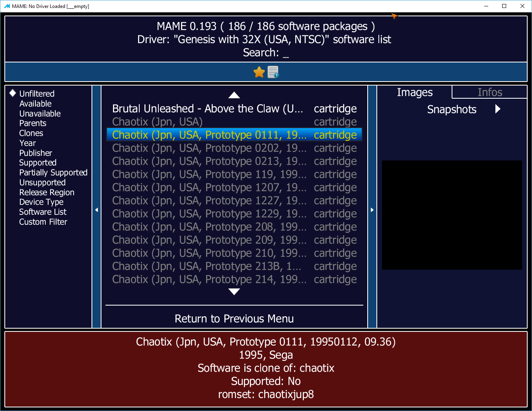Screen dimensions: 532x411
Task: Select Chaotix Prototype 1207 entry
Action: [234, 187]
